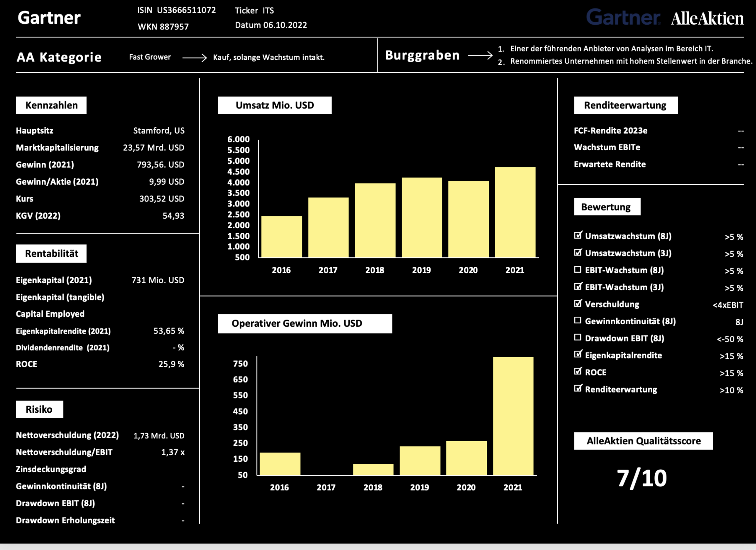Click the Umsatz Mio. USD chart title
This screenshot has height=550, width=756.
[x=274, y=105]
